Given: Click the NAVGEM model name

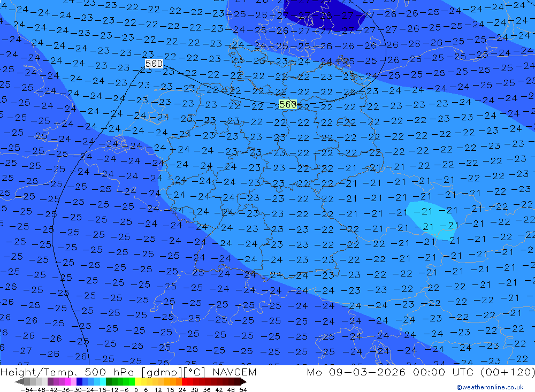Looking at the screenshot, I should [x=234, y=372].
